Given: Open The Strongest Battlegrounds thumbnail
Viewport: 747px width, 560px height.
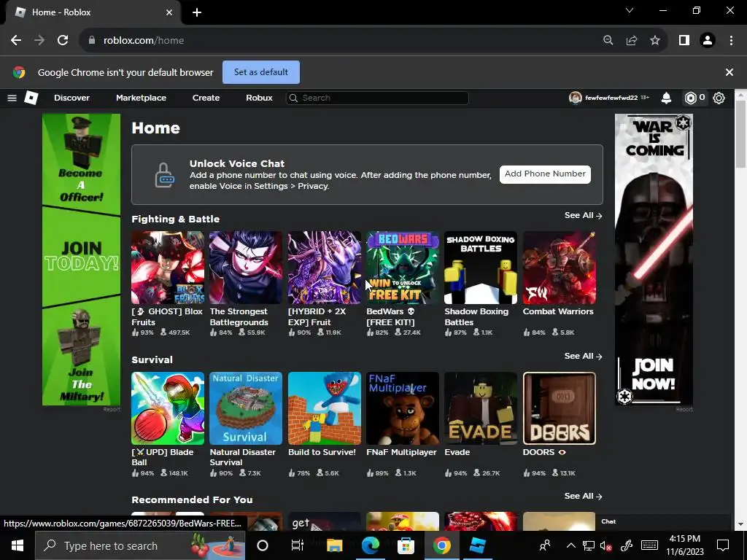Looking at the screenshot, I should pos(246,268).
